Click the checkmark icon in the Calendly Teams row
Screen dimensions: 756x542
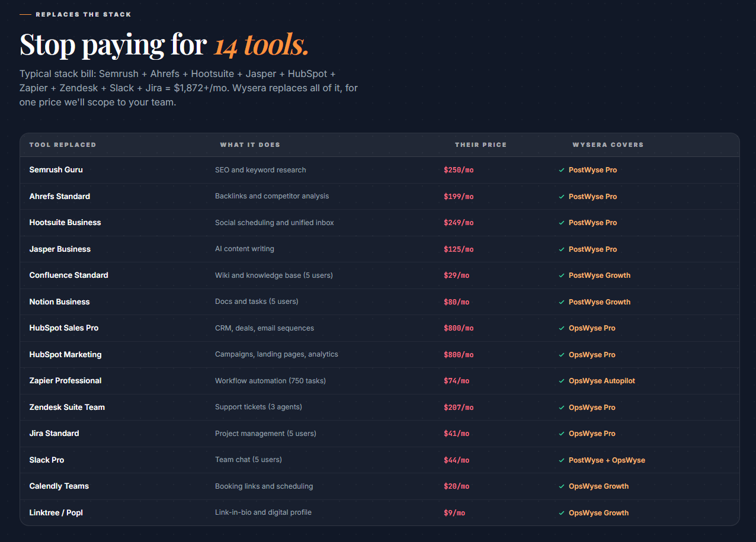(562, 486)
